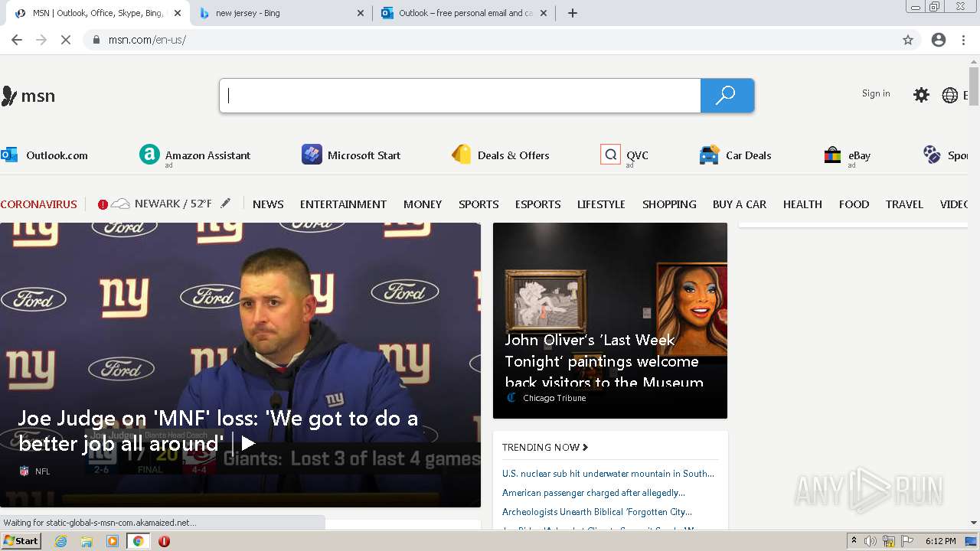The height and width of the screenshot is (551, 980).
Task: Open Opera icon in taskbar
Action: click(164, 541)
